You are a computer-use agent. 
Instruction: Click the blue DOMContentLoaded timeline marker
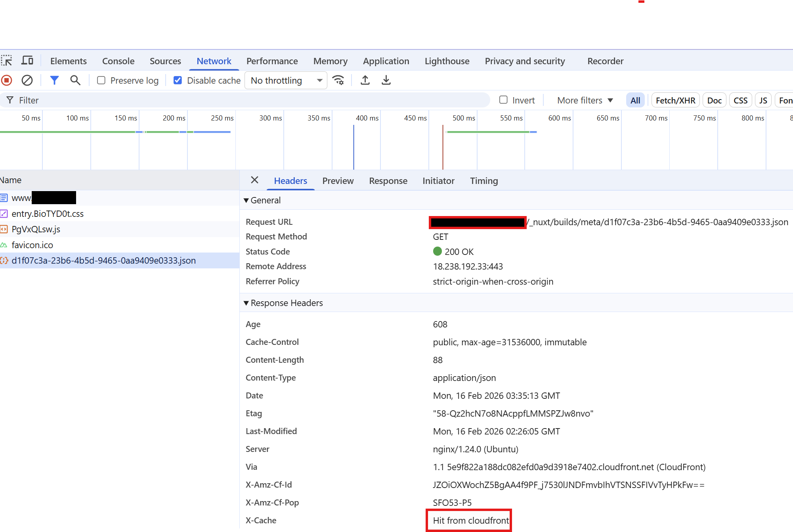pos(354,147)
